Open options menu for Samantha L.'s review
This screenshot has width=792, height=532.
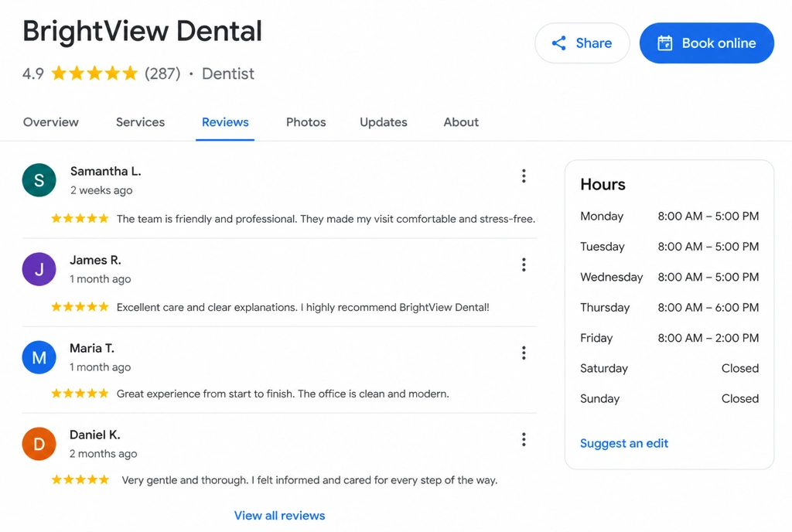[524, 176]
